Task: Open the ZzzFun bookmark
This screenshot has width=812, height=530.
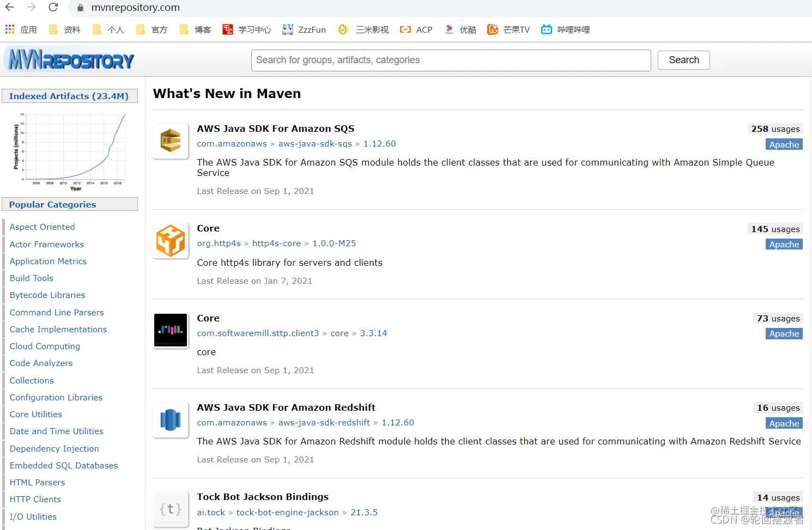Action: 304,29
